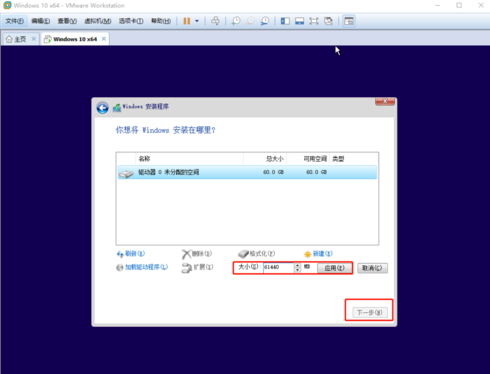This screenshot has width=490, height=374.
Task: Pause the running virtual machine
Action: (187, 21)
